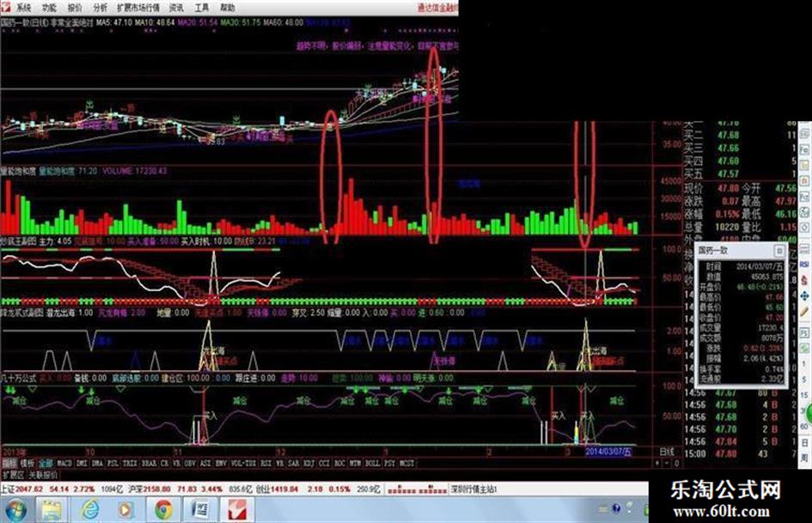Select the 全部 indicator filter
812x523 pixels.
[x=46, y=464]
